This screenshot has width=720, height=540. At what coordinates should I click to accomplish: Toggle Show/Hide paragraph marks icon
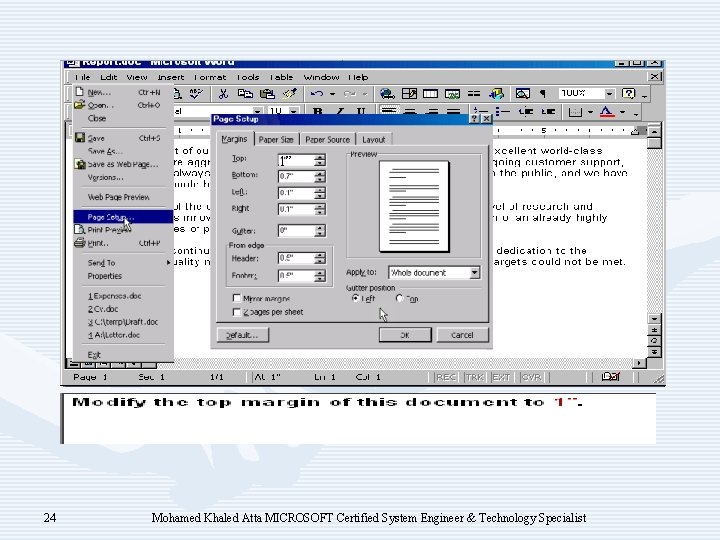[542, 94]
